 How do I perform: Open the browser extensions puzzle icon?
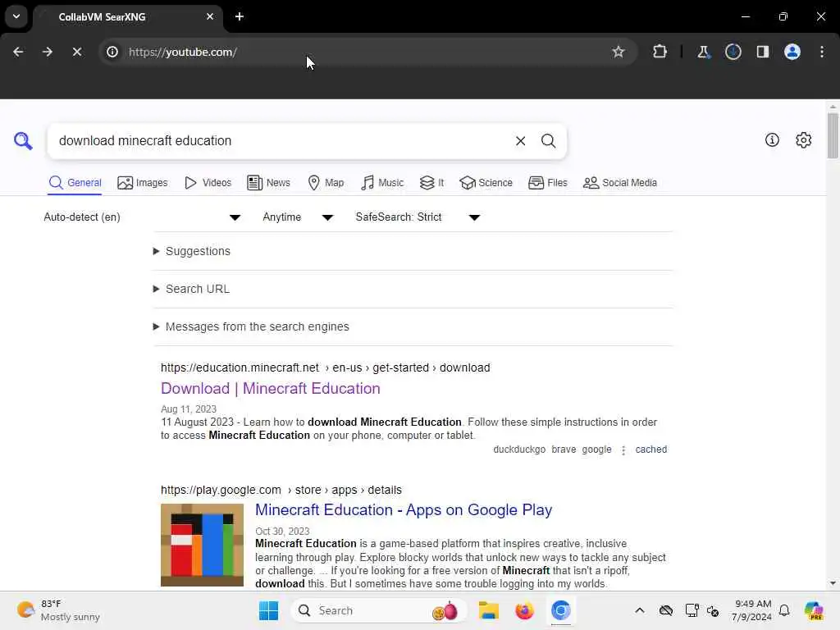point(660,52)
